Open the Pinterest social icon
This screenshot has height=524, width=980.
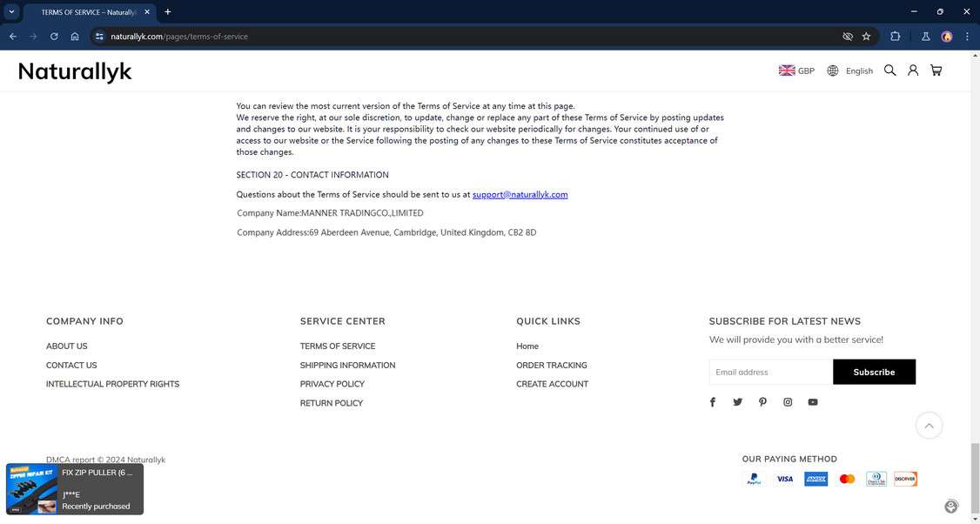762,402
